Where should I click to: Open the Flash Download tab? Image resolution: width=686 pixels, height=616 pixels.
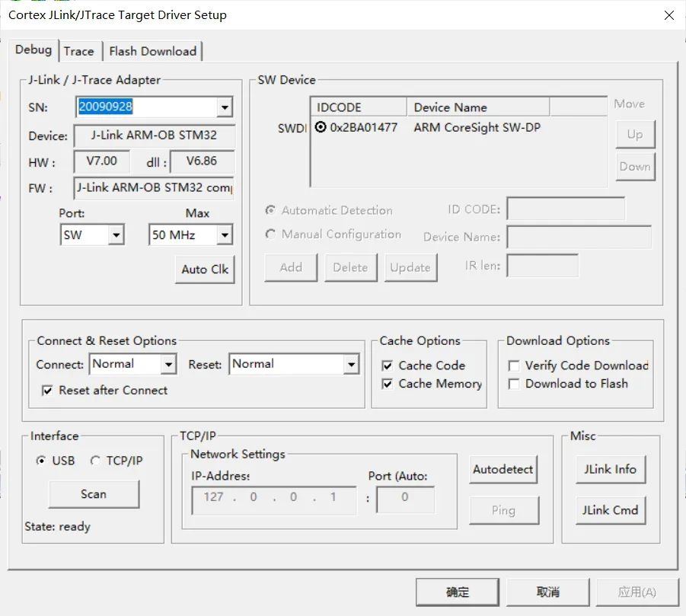tap(152, 51)
